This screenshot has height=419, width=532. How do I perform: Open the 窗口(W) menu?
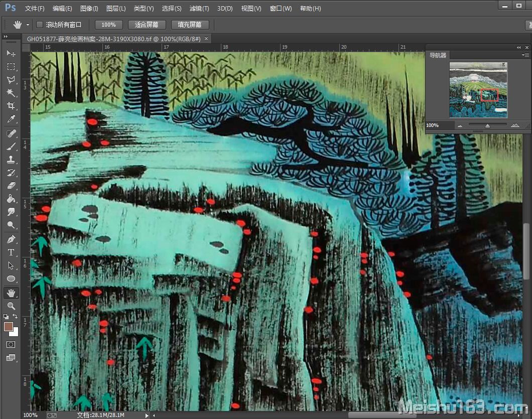click(281, 8)
